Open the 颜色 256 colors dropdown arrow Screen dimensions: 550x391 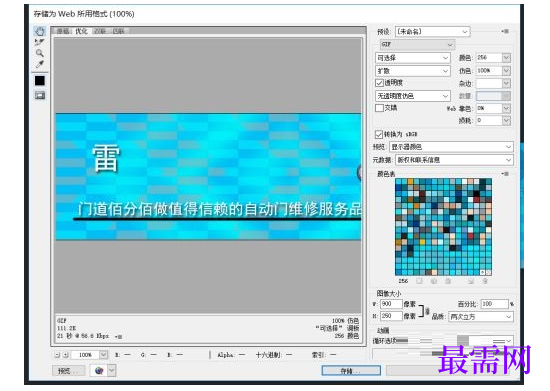coord(506,58)
